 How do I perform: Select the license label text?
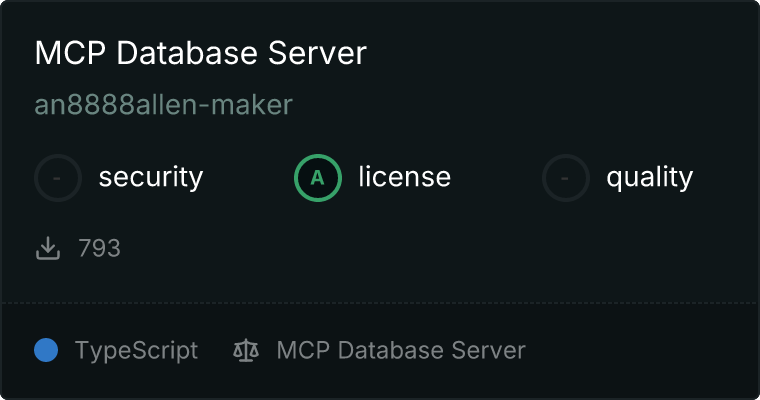coord(404,178)
